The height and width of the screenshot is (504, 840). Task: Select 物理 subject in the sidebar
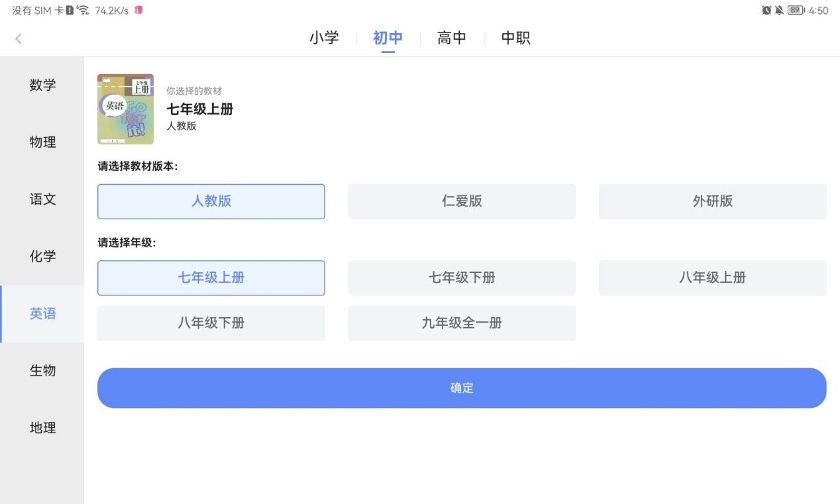[42, 142]
